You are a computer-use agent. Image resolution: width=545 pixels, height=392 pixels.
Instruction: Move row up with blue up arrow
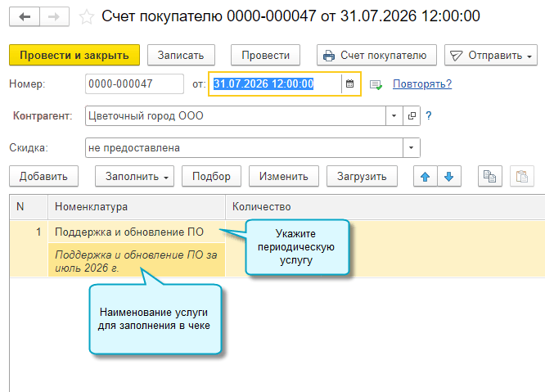(425, 177)
